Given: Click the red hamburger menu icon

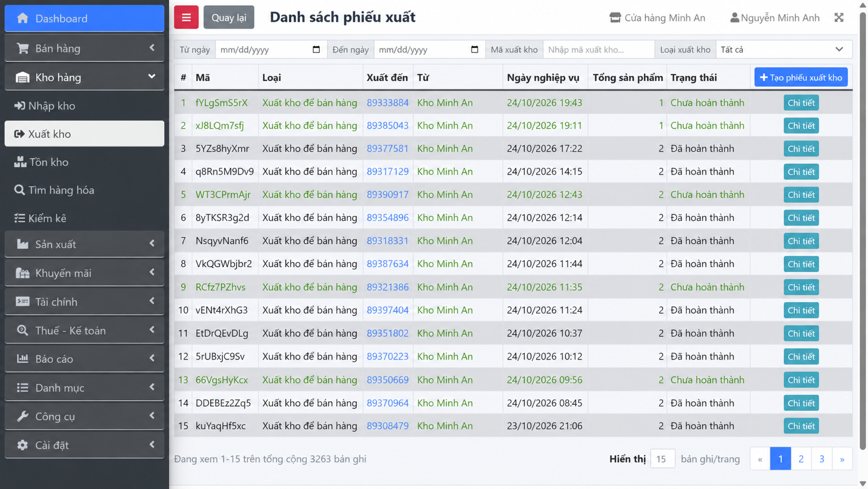Looking at the screenshot, I should click(x=186, y=17).
